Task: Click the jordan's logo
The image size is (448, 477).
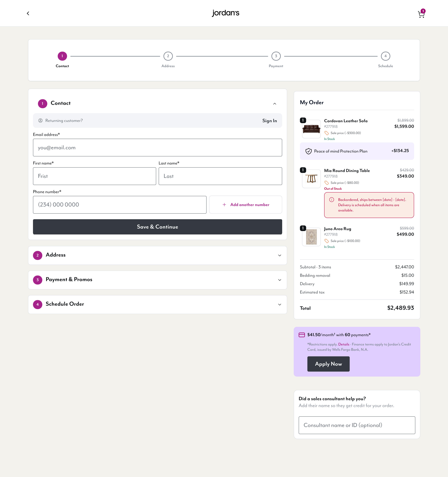Action: [225, 13]
